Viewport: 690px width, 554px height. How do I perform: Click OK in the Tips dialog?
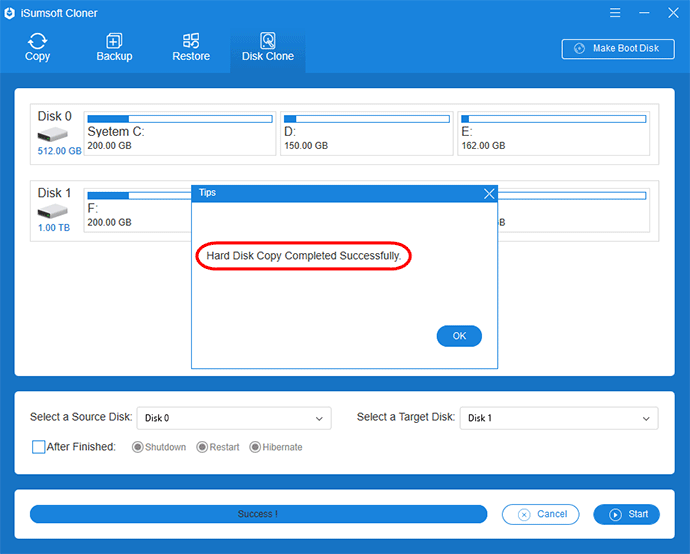[459, 336]
